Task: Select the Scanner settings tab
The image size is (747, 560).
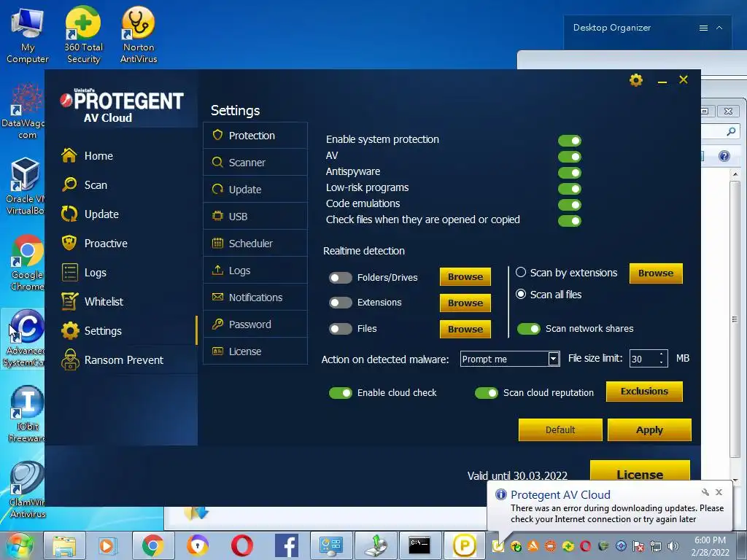Action: click(255, 163)
